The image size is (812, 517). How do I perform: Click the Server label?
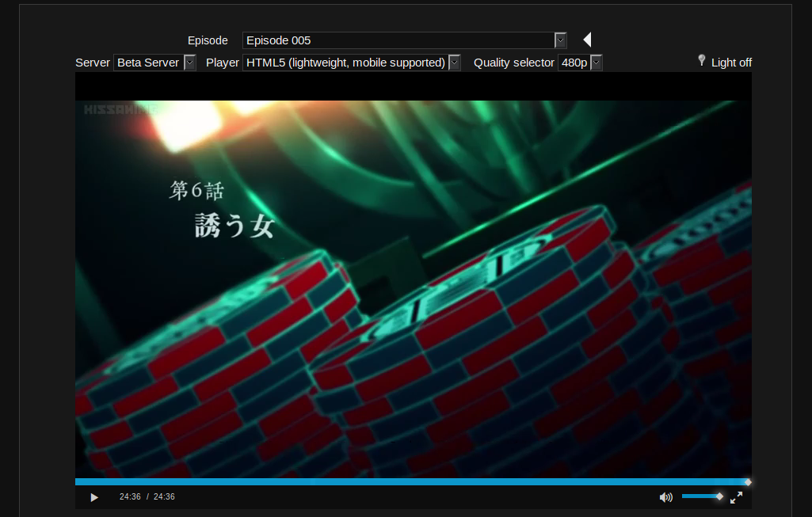(93, 63)
